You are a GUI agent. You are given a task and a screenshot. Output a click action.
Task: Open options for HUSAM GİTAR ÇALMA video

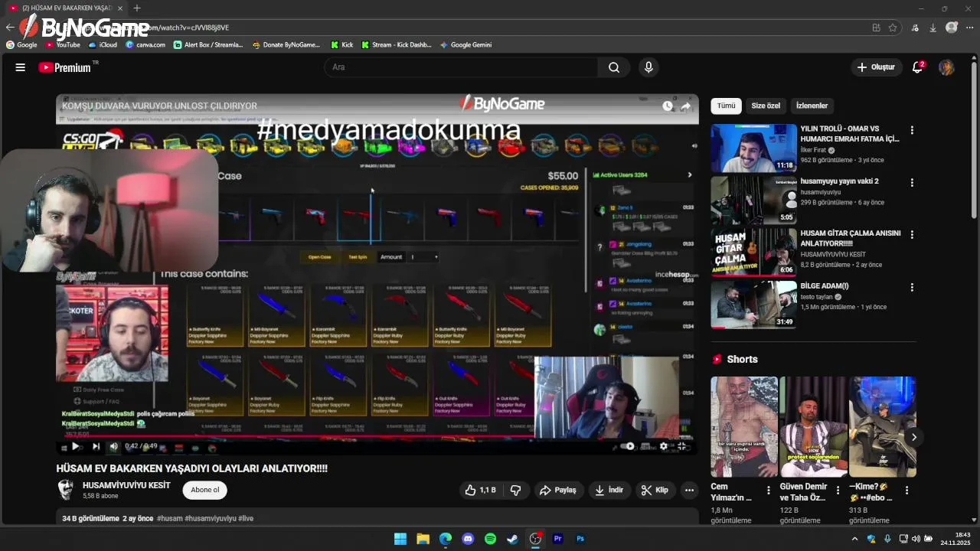912,234
